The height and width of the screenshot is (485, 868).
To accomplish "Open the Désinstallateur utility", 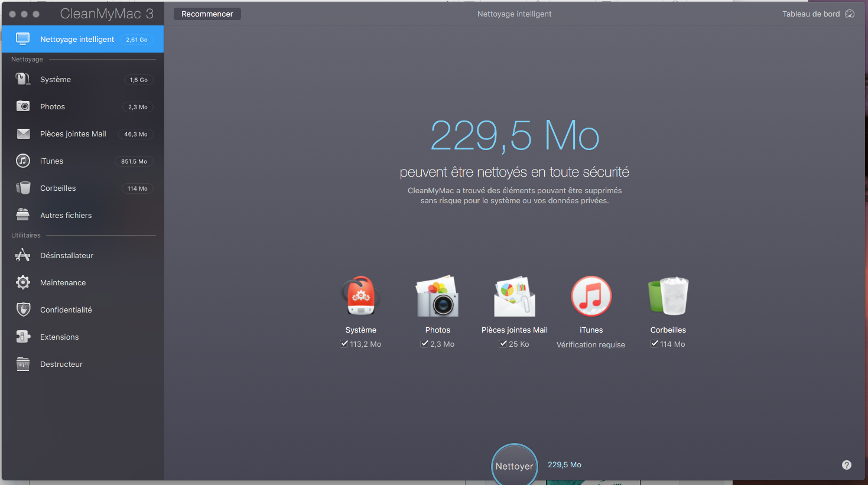I will (83, 255).
